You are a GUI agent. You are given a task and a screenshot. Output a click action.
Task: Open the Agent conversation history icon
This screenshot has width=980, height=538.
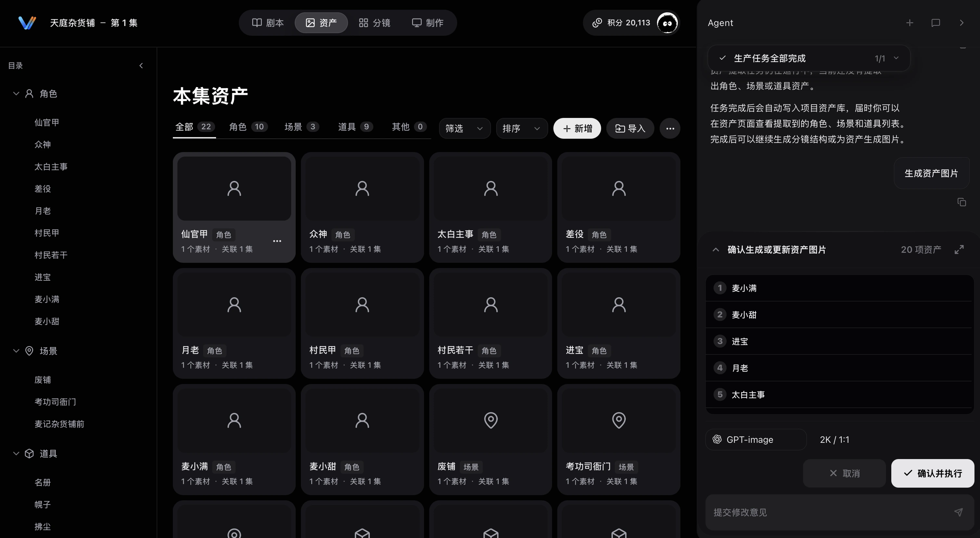[935, 23]
